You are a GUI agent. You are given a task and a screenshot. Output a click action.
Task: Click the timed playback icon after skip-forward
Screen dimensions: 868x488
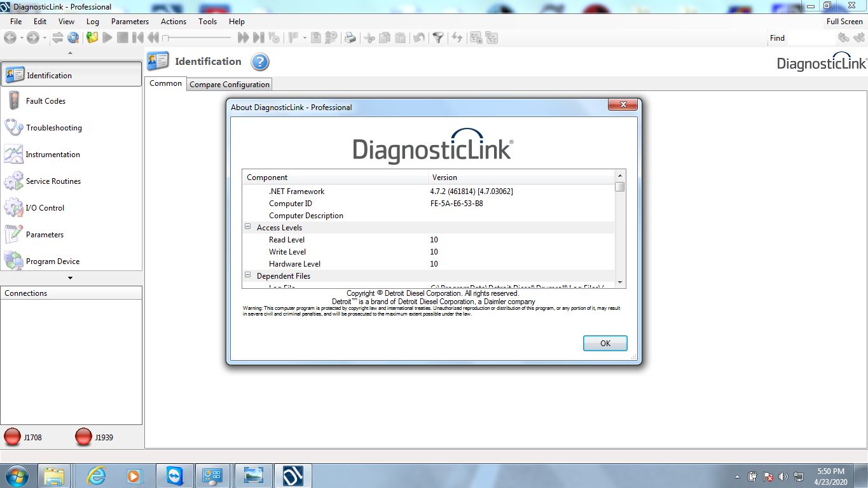pos(274,38)
